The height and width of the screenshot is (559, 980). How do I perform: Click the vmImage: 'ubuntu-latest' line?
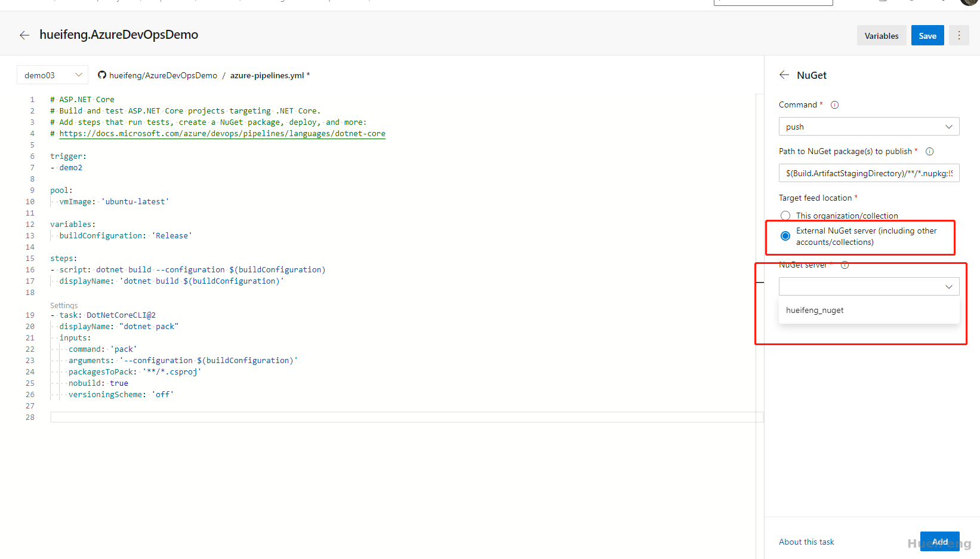click(x=114, y=202)
